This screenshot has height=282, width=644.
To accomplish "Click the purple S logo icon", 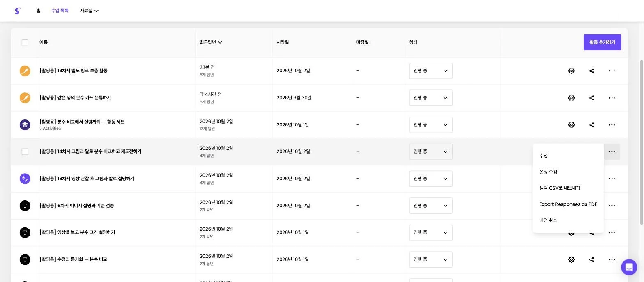I will click(17, 11).
